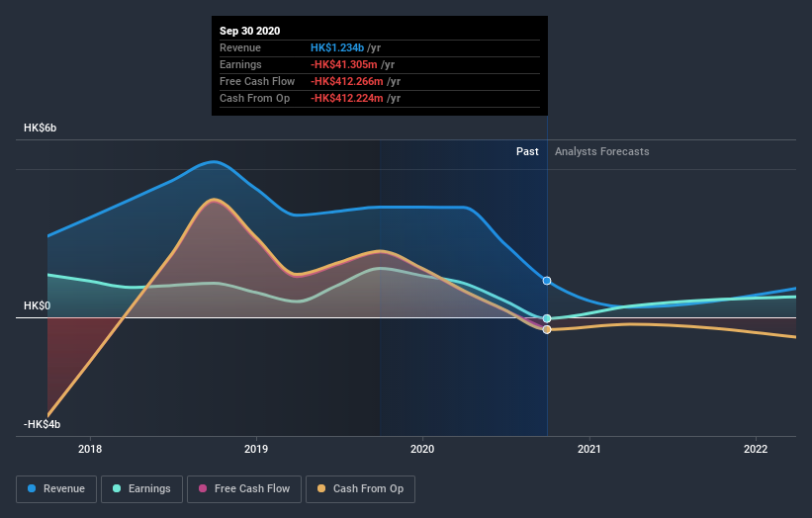Click the HK$0 y-axis label

point(38,305)
